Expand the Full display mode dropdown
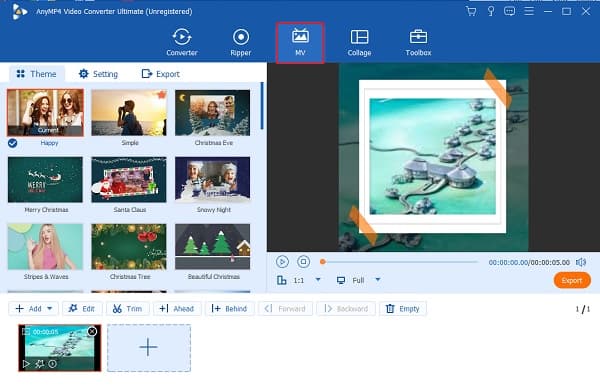Viewport: 600px width, 390px height. 378,280
